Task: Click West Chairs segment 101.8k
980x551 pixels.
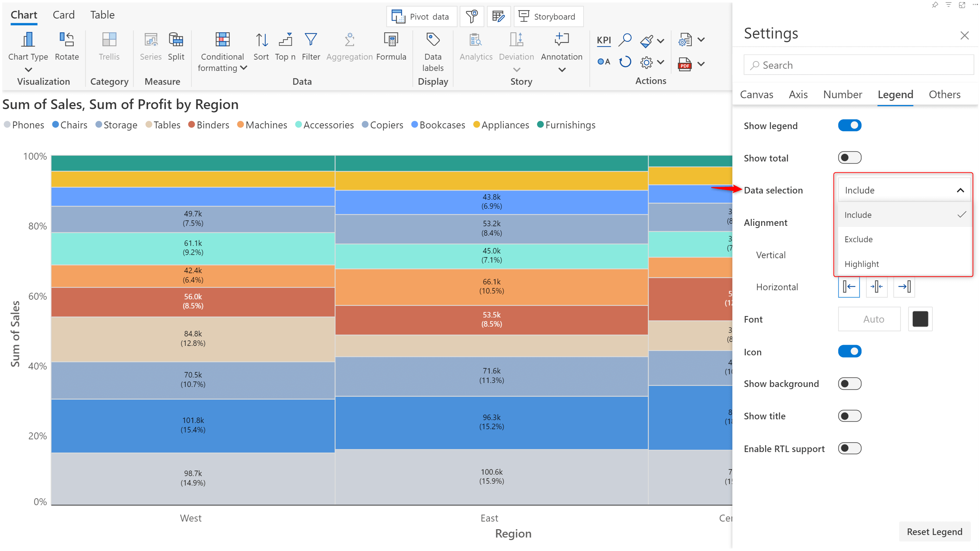Action: [x=193, y=425]
